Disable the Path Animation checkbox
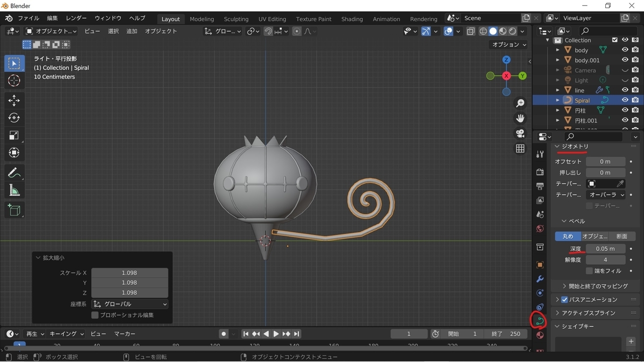Viewport: 644px width, 362px height. coord(565,300)
